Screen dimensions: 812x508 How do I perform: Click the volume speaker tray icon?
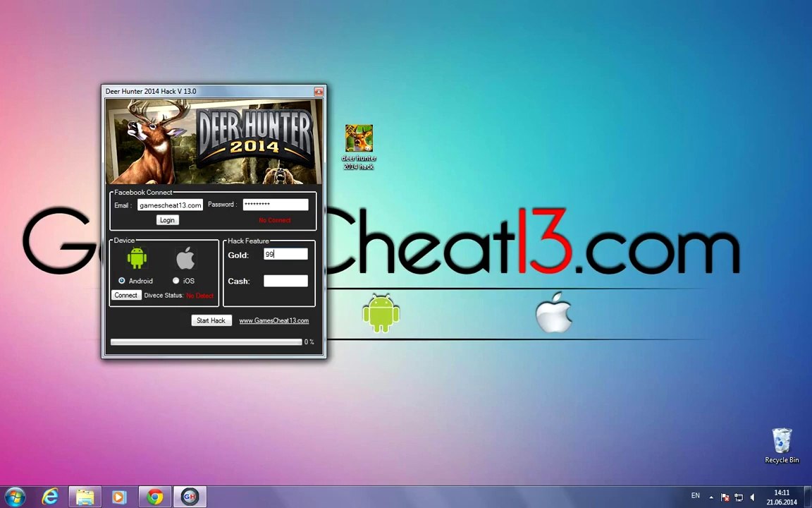[x=752, y=497]
